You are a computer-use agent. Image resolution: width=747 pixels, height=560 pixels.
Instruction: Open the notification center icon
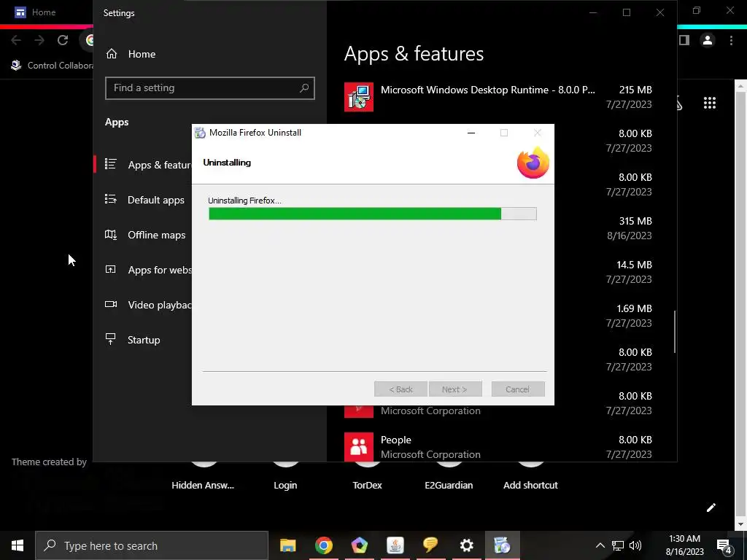(x=724, y=545)
